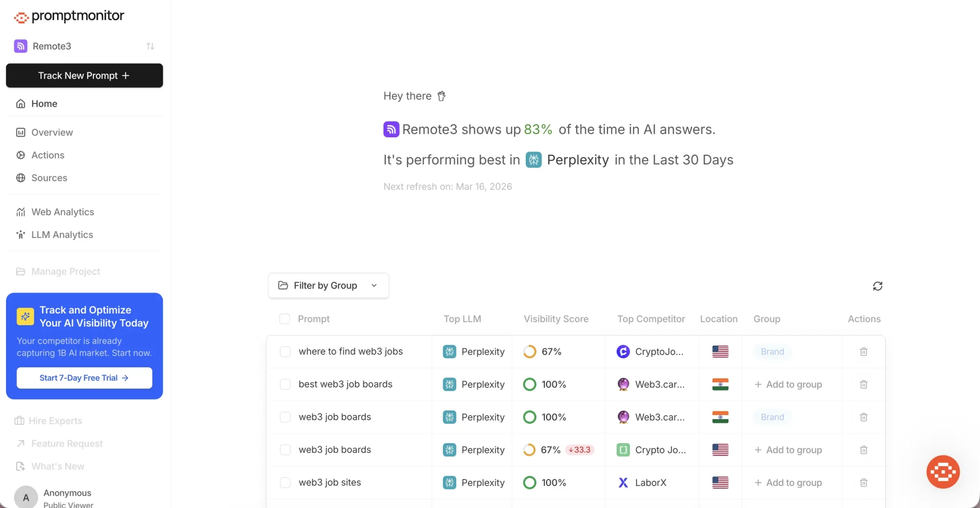980x508 pixels.
Task: Click the Sources globe icon
Action: pos(20,178)
